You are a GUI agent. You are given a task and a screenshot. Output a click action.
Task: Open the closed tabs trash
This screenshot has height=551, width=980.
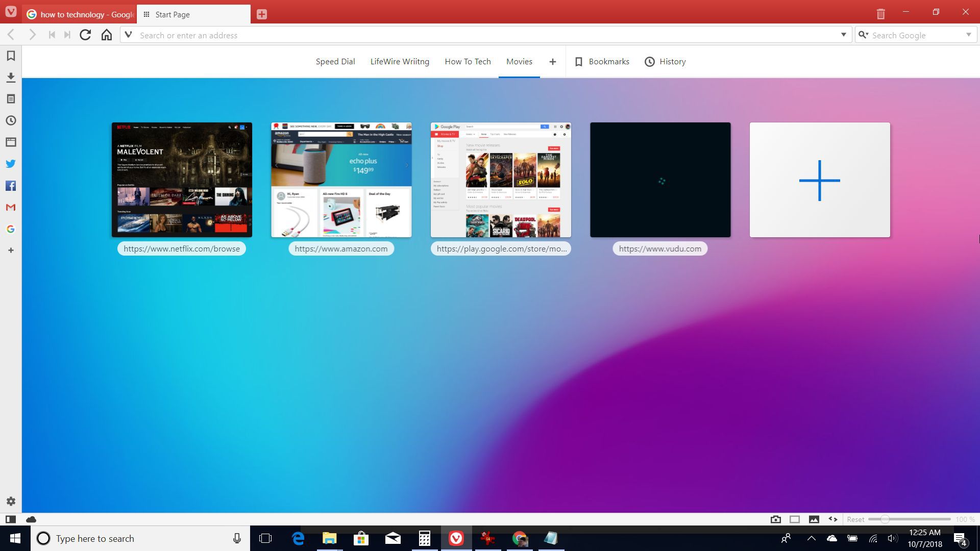click(x=880, y=14)
